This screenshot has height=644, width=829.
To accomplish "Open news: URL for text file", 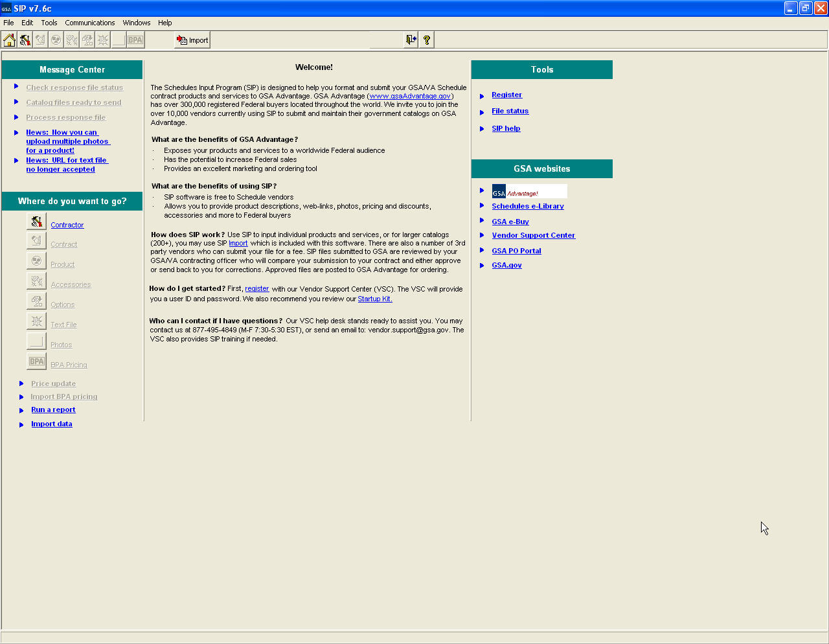I will click(67, 165).
